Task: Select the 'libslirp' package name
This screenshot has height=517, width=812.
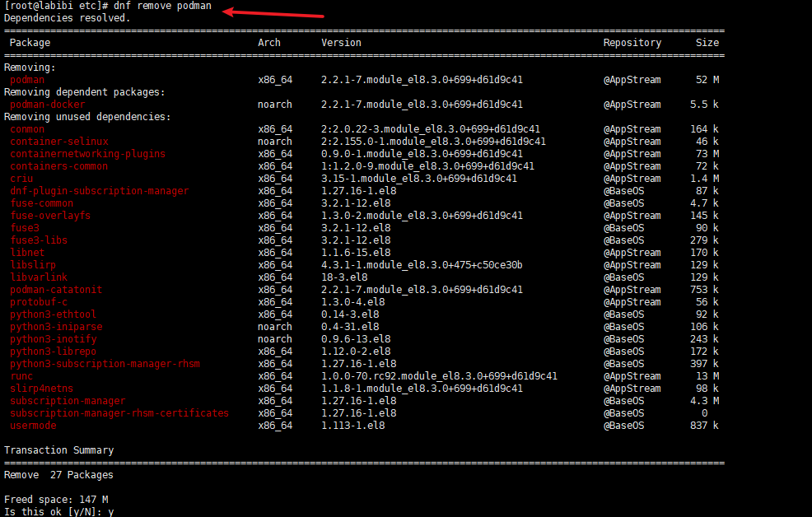Action: [33, 265]
